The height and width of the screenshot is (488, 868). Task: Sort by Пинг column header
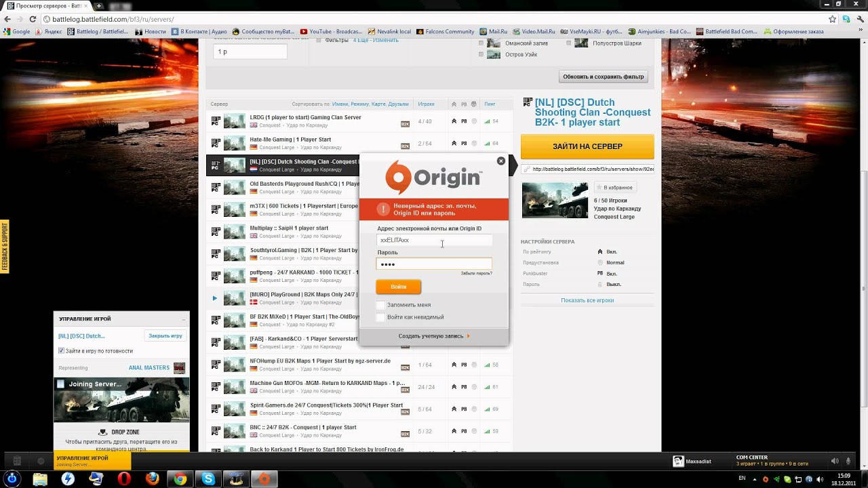[x=490, y=104]
